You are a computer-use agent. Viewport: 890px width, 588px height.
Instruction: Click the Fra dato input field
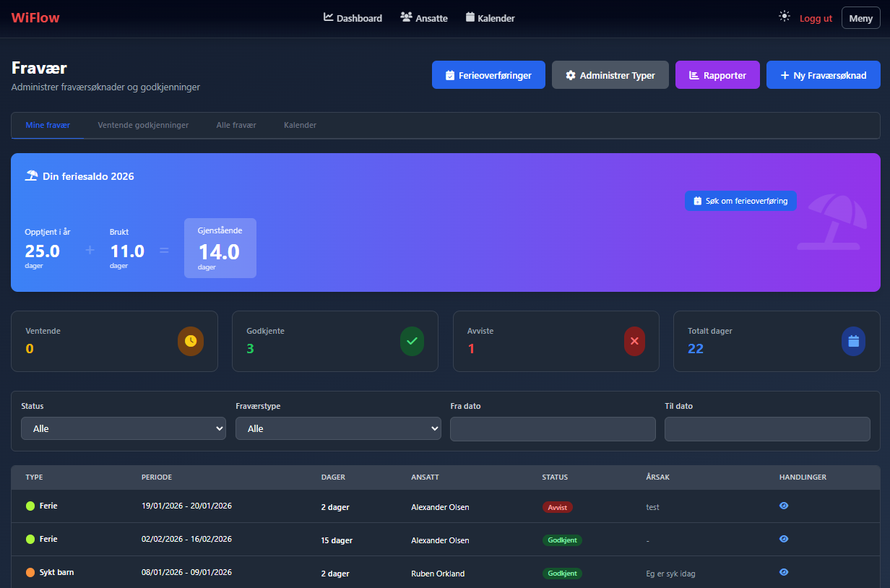pyautogui.click(x=553, y=428)
